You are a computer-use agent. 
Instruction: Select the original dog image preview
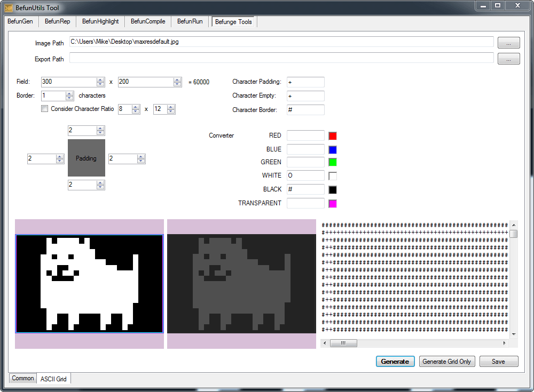[x=89, y=284]
